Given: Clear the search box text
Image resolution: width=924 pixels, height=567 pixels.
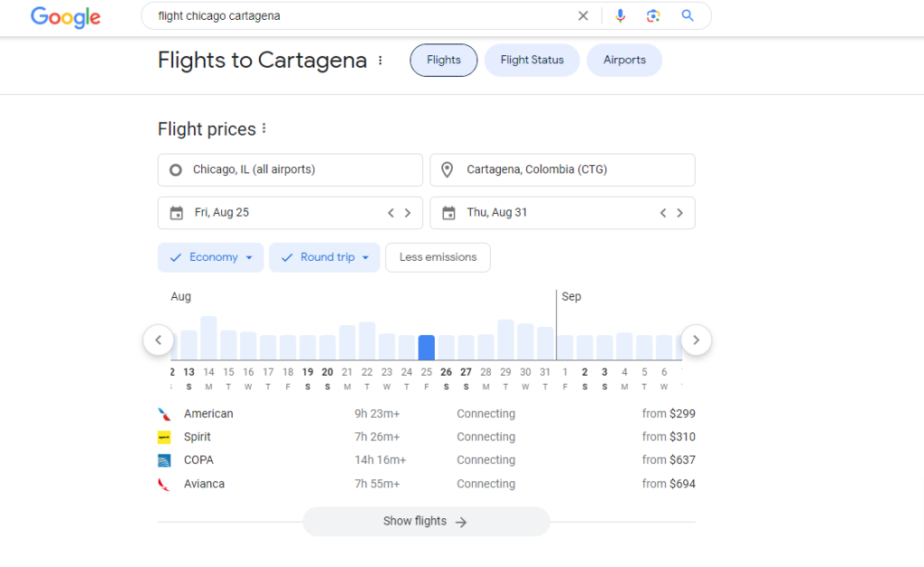Looking at the screenshot, I should tap(583, 15).
